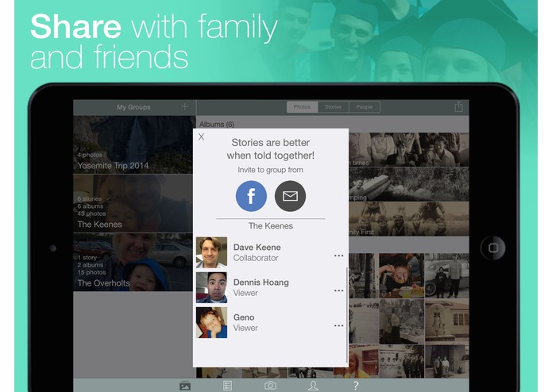Image resolution: width=552 pixels, height=392 pixels.
Task: Invite to group via Facebook icon
Action: [251, 196]
